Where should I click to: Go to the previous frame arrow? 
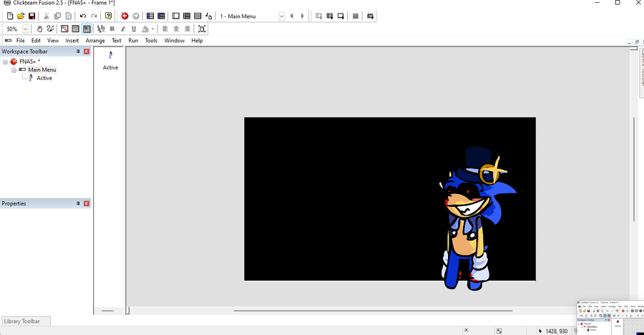pos(292,16)
